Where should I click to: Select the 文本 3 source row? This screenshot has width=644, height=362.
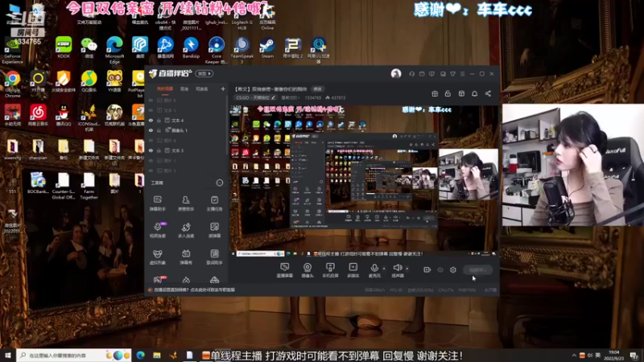[x=186, y=150]
